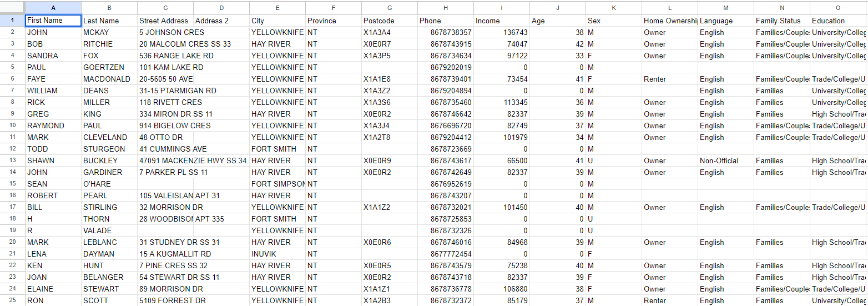
Task: Click the postcode X1A2B3 cell
Action: point(389,300)
